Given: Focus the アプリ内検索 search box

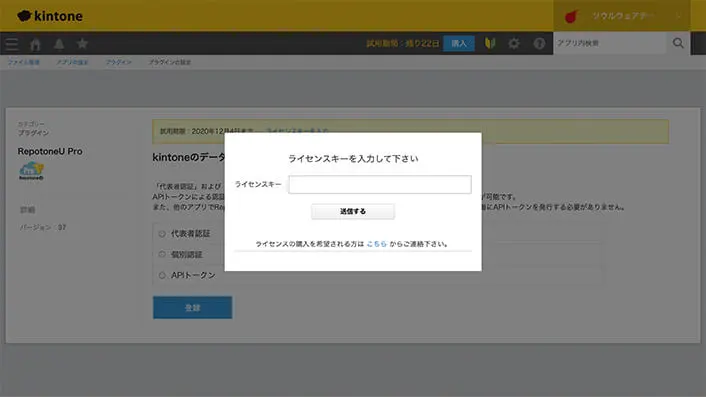Looking at the screenshot, I should pyautogui.click(x=609, y=43).
